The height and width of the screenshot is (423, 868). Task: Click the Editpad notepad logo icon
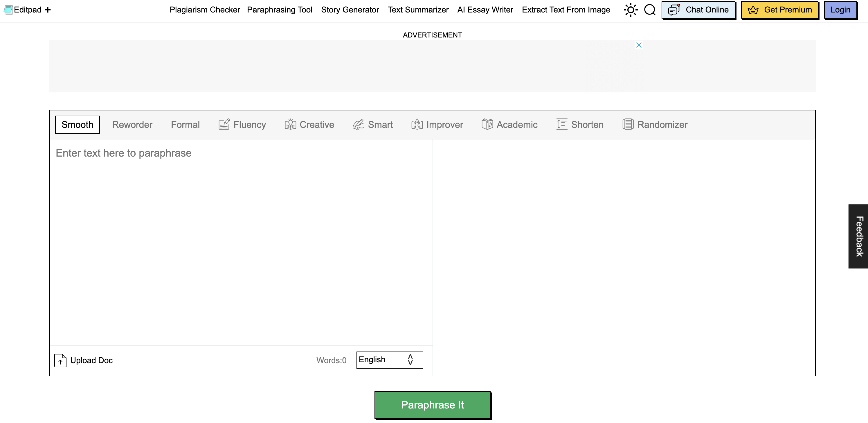tap(8, 10)
